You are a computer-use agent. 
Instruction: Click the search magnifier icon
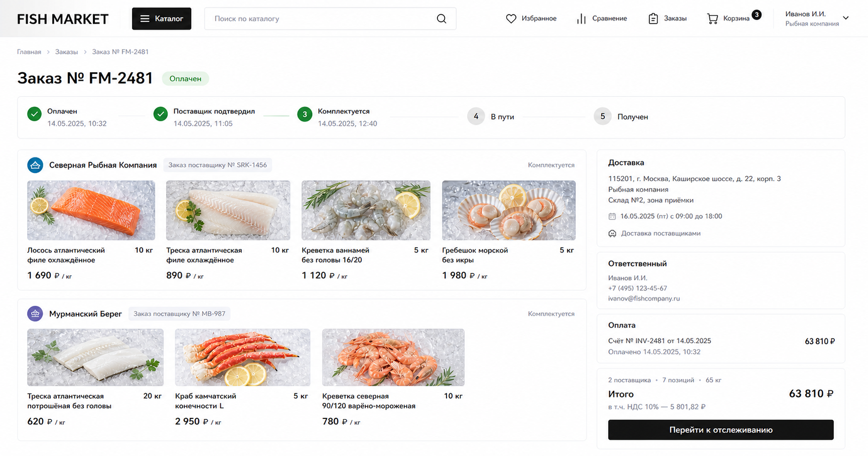tap(442, 19)
